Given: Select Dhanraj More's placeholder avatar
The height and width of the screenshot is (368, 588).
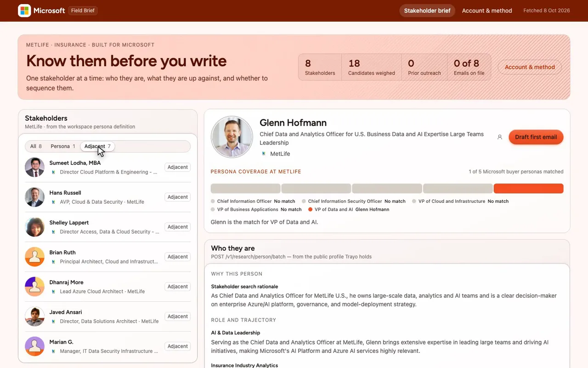Looking at the screenshot, I should 35,287.
